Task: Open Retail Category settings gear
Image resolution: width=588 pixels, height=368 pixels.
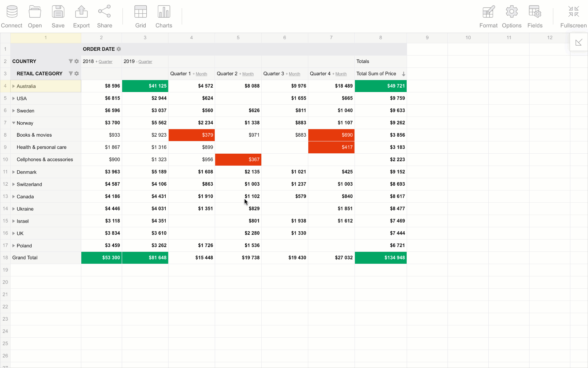Action: pos(77,74)
